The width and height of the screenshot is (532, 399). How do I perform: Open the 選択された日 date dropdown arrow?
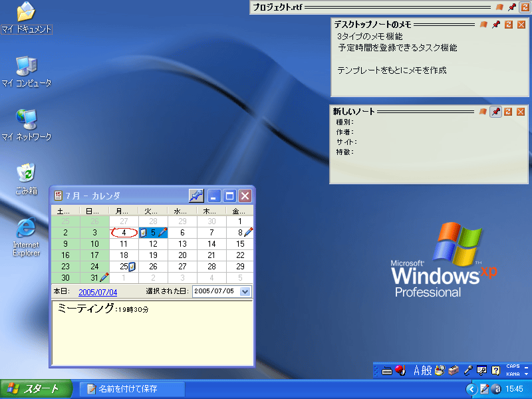point(245,291)
